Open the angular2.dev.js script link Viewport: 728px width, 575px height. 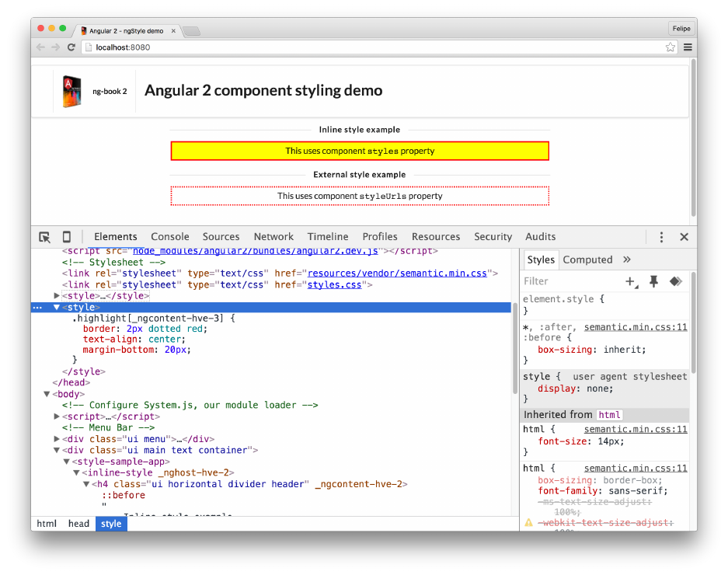(256, 251)
